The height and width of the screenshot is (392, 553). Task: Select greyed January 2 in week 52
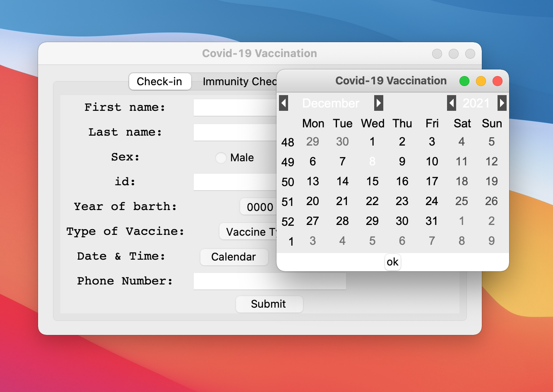pyautogui.click(x=492, y=221)
